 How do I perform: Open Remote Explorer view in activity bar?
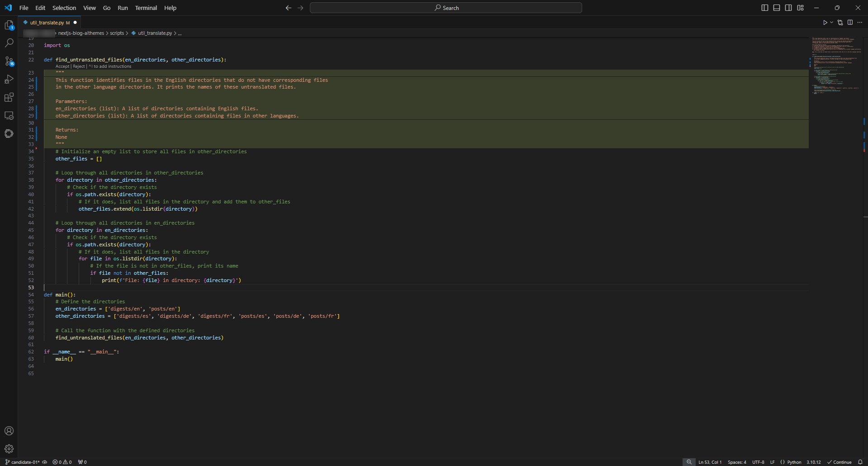coord(9,116)
